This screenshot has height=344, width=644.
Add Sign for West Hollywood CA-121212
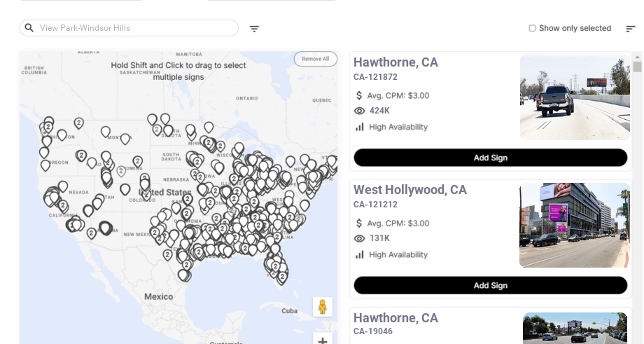[490, 285]
